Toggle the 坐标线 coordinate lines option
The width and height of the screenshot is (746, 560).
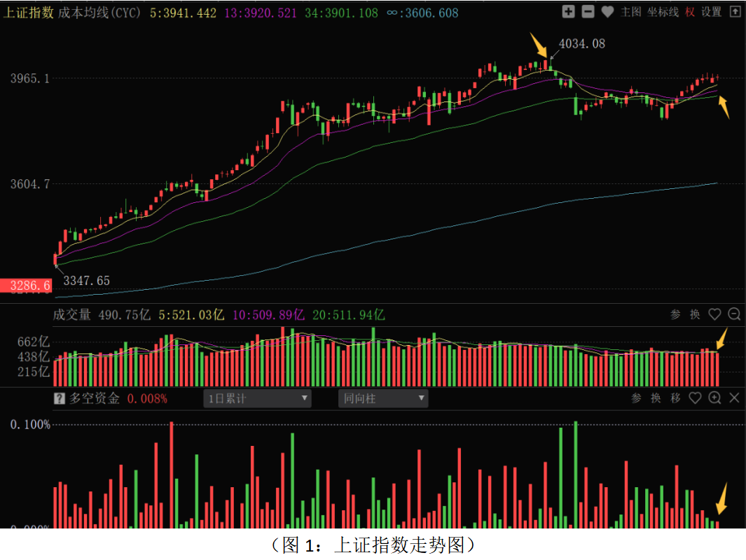coord(663,12)
